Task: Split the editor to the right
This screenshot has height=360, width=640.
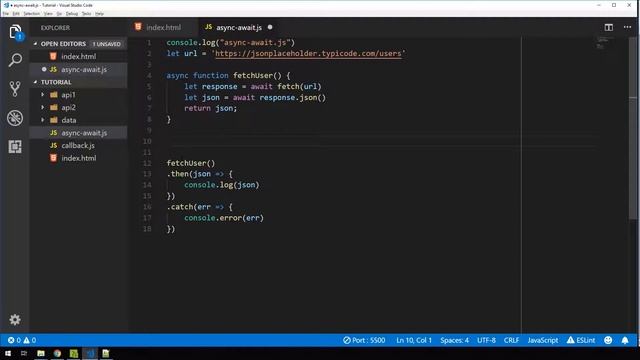Action: [x=609, y=27]
